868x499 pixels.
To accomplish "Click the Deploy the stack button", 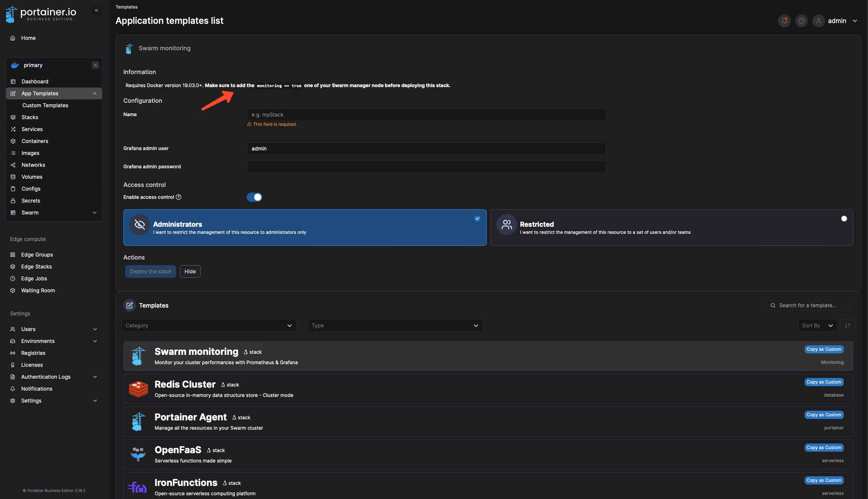I will 151,271.
